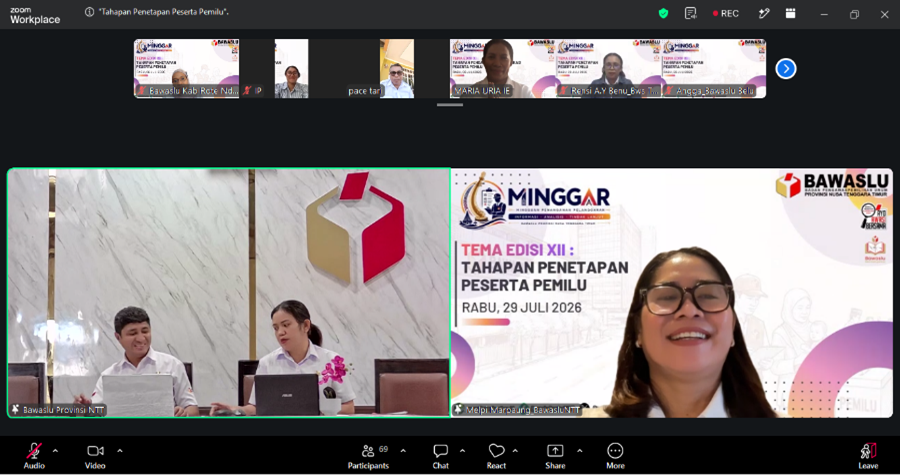The height and width of the screenshot is (475, 900).
Task: Select Rensi A.Y Benu participant thumbnail
Action: [x=608, y=68]
